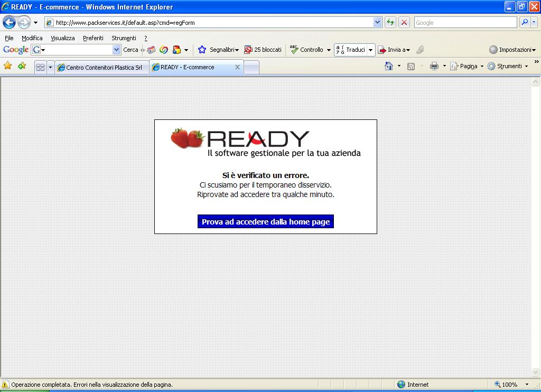541x392 pixels.
Task: Click 'Si è verificato un errore.' text
Action: (x=266, y=175)
